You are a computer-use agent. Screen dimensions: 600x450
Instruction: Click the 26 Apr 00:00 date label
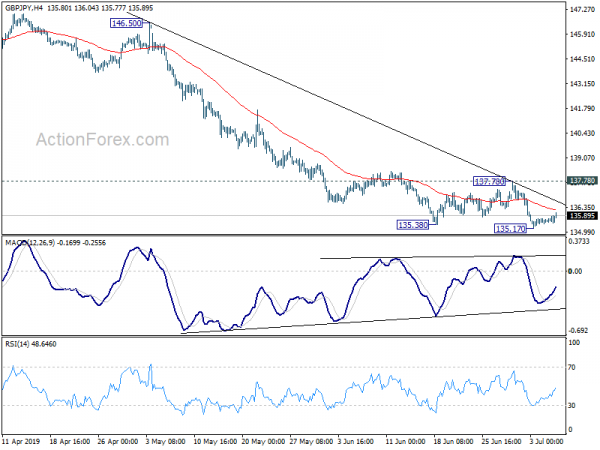click(x=117, y=441)
